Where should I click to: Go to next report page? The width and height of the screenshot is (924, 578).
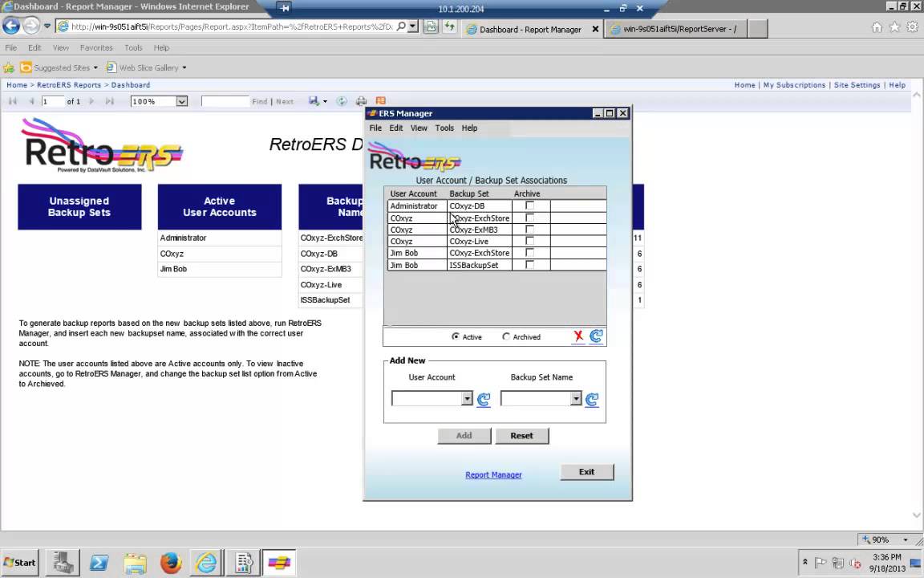point(91,101)
